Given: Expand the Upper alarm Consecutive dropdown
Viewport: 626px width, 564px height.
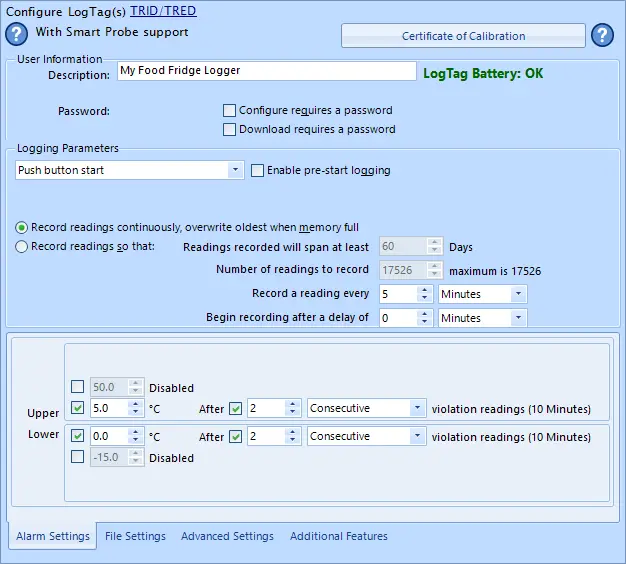Looking at the screenshot, I should coord(417,408).
